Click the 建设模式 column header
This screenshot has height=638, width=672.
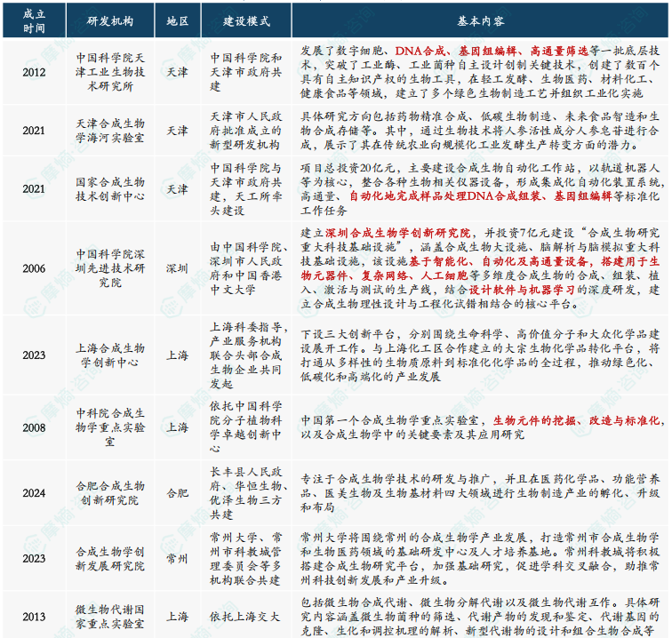point(246,21)
